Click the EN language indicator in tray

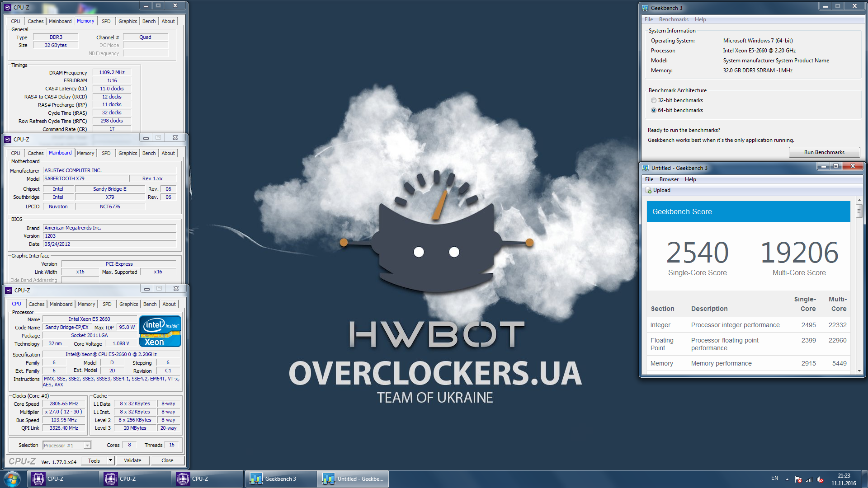tap(774, 478)
